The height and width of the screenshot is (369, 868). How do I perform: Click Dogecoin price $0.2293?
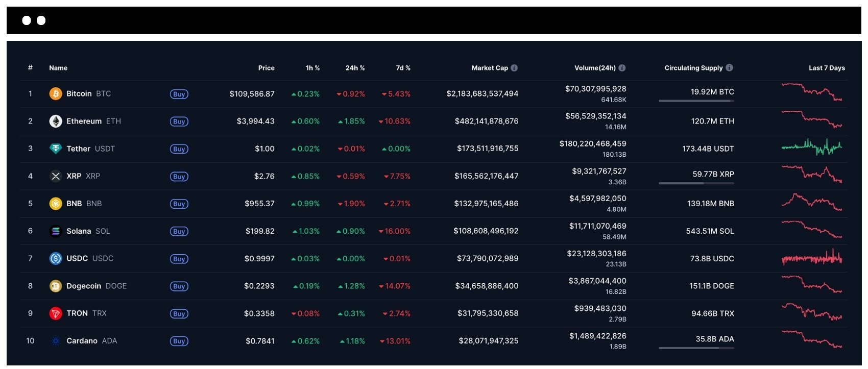click(x=259, y=286)
